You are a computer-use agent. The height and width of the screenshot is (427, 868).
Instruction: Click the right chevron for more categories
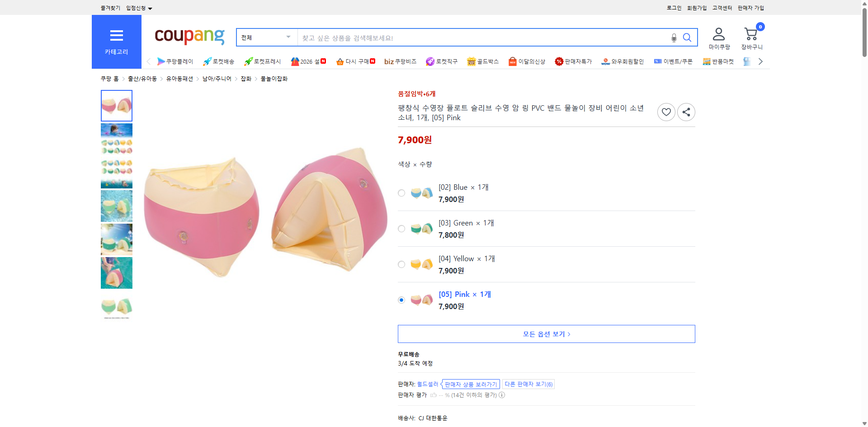click(760, 61)
